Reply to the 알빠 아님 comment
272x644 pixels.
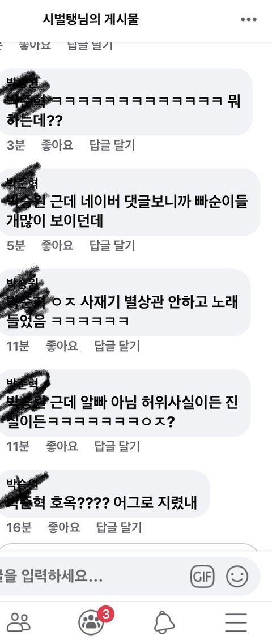pyautogui.click(x=117, y=446)
